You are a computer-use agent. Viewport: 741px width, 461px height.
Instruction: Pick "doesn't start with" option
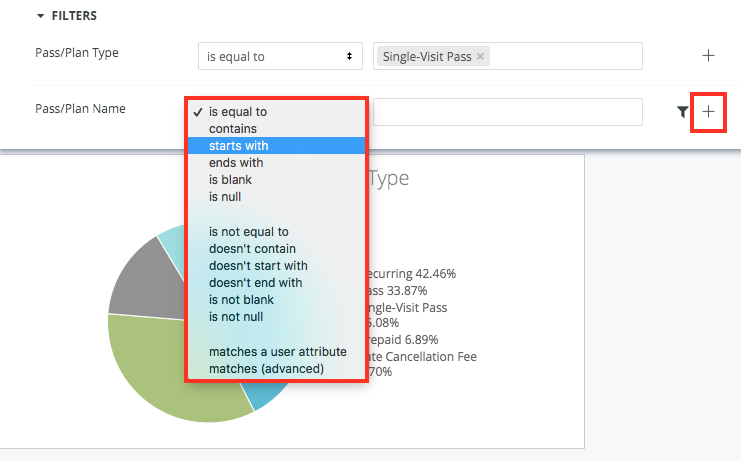pos(258,266)
